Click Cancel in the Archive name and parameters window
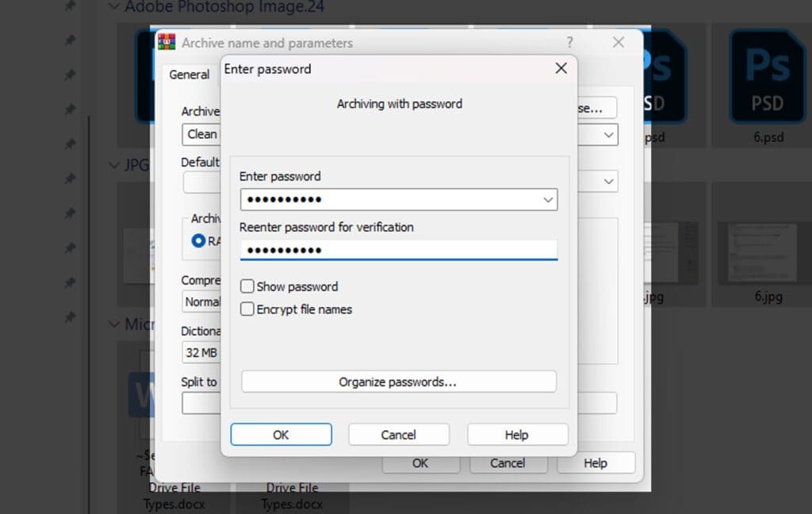 point(508,462)
